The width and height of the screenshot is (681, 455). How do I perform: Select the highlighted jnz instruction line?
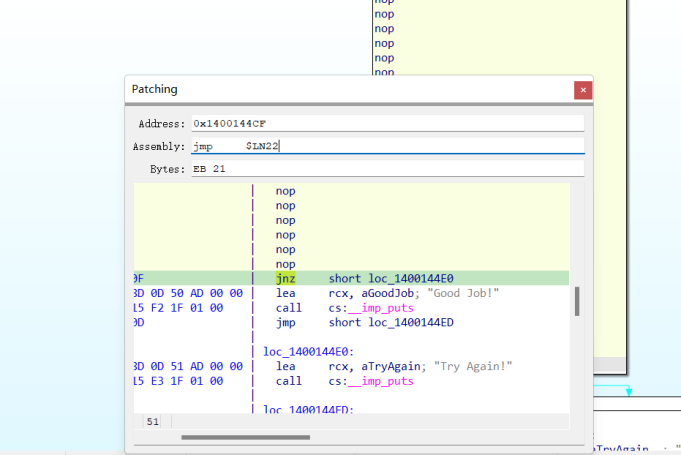click(351, 278)
